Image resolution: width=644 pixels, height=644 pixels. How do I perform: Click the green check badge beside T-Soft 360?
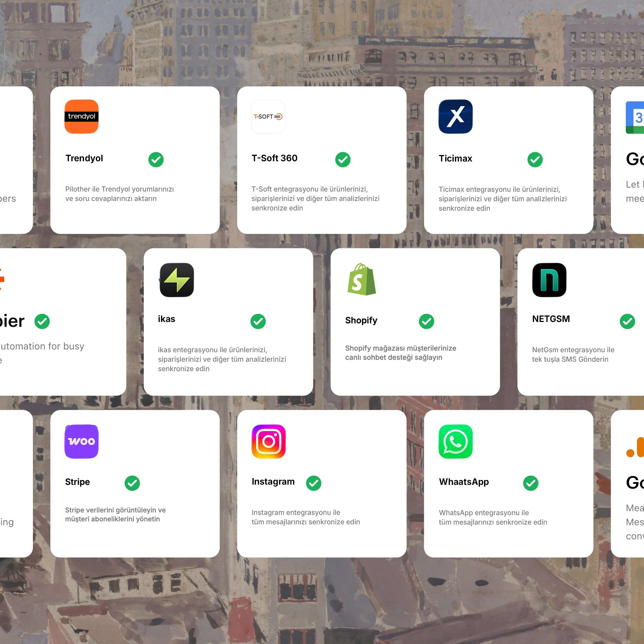click(x=343, y=160)
